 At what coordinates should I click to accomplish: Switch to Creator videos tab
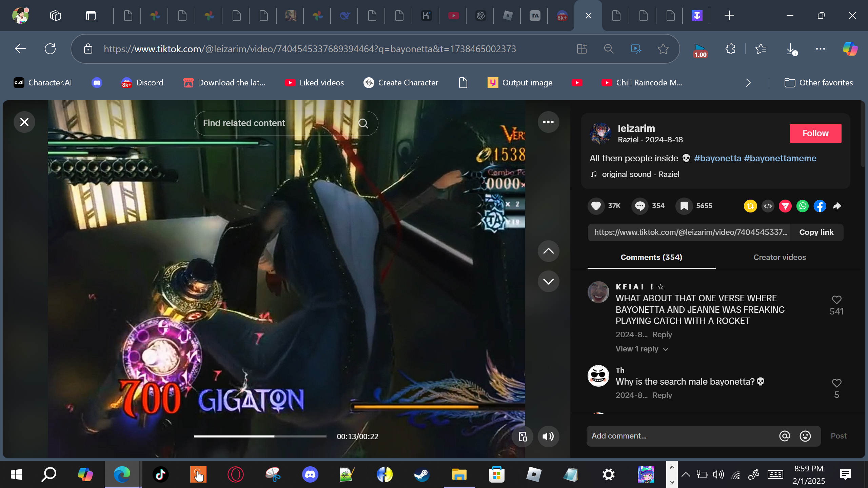[x=779, y=257]
